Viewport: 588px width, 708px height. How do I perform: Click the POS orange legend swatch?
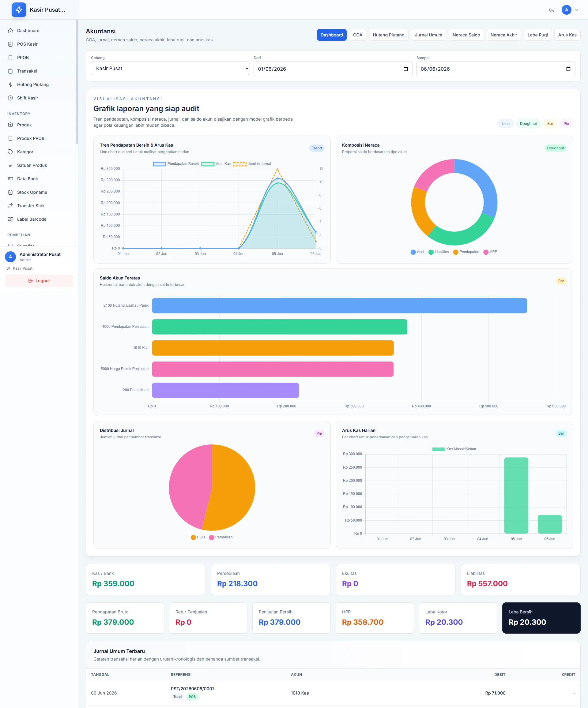pyautogui.click(x=193, y=538)
